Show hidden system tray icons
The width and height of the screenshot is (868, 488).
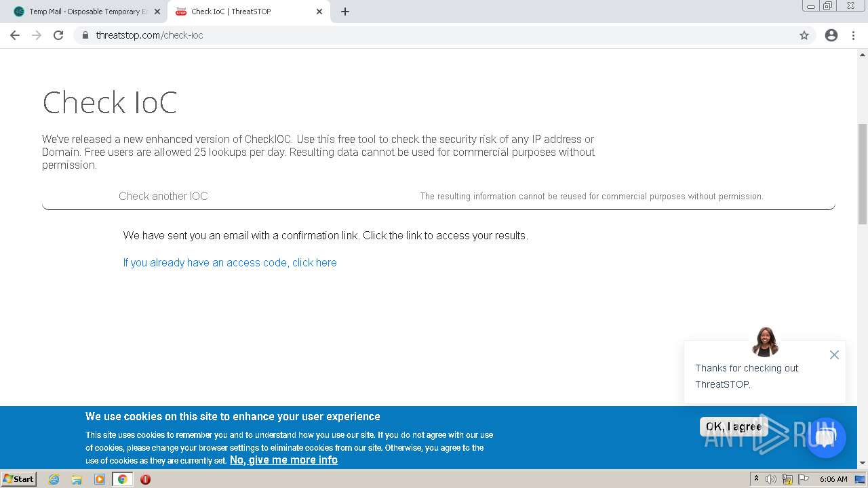(x=756, y=479)
